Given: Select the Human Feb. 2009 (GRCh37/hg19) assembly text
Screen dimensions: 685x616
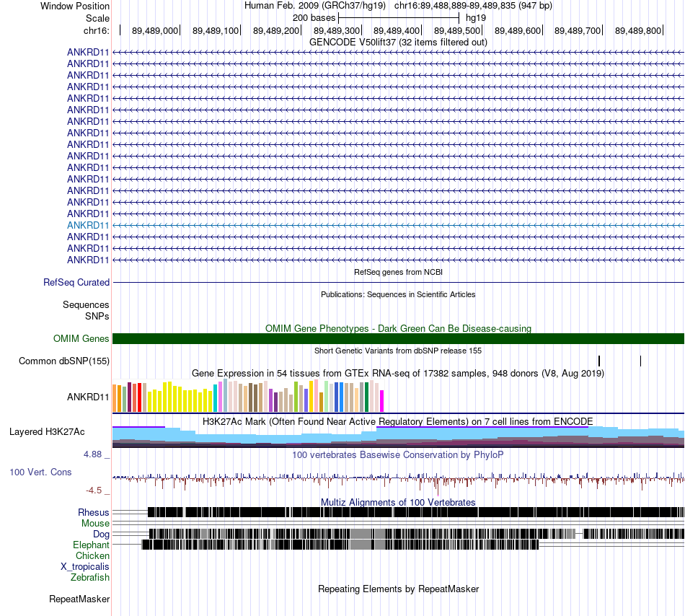Looking at the screenshot, I should [315, 6].
